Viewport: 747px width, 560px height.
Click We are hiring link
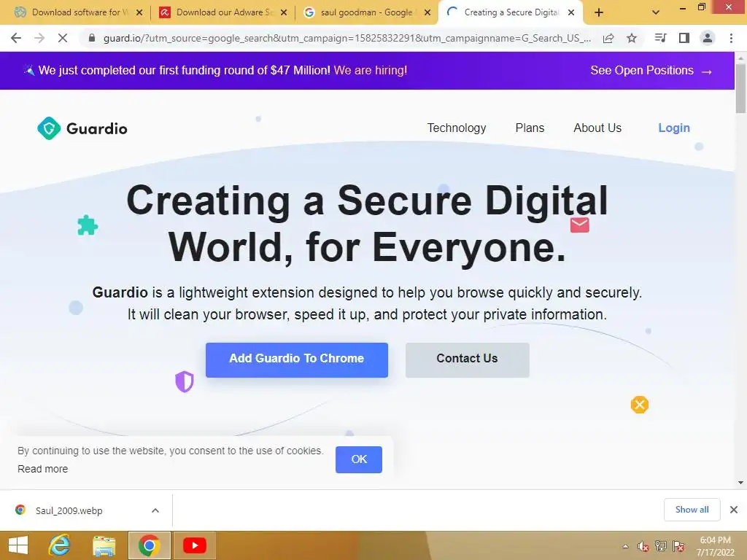(x=371, y=71)
